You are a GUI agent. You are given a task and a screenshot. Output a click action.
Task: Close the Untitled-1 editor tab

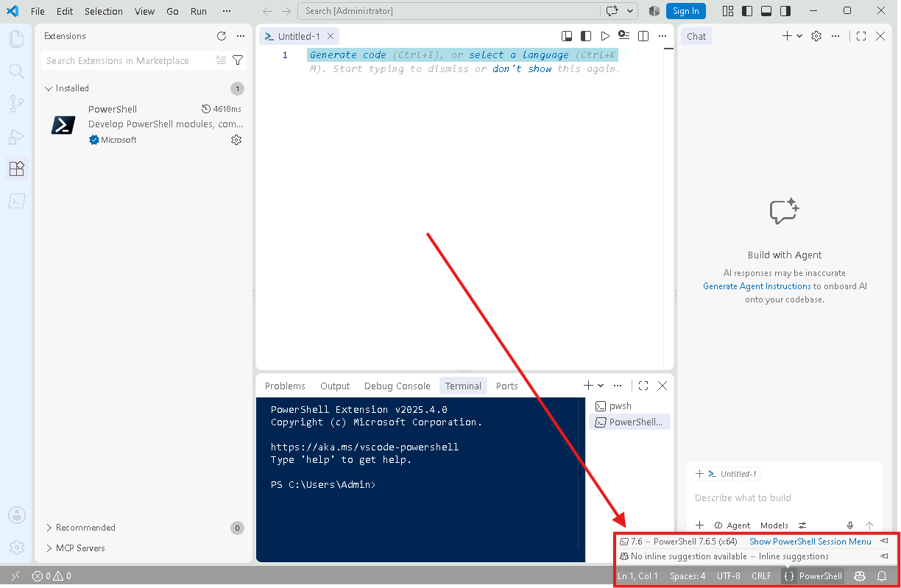click(331, 36)
